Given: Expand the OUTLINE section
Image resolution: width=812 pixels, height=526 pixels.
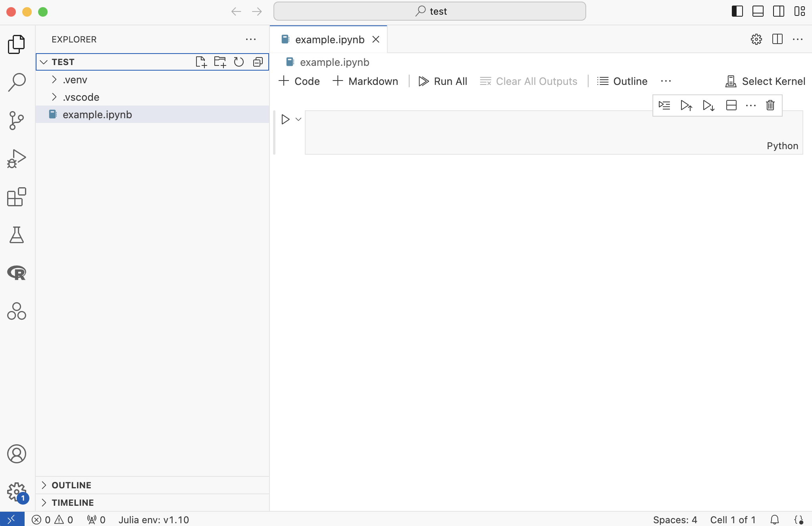Looking at the screenshot, I should tap(71, 485).
